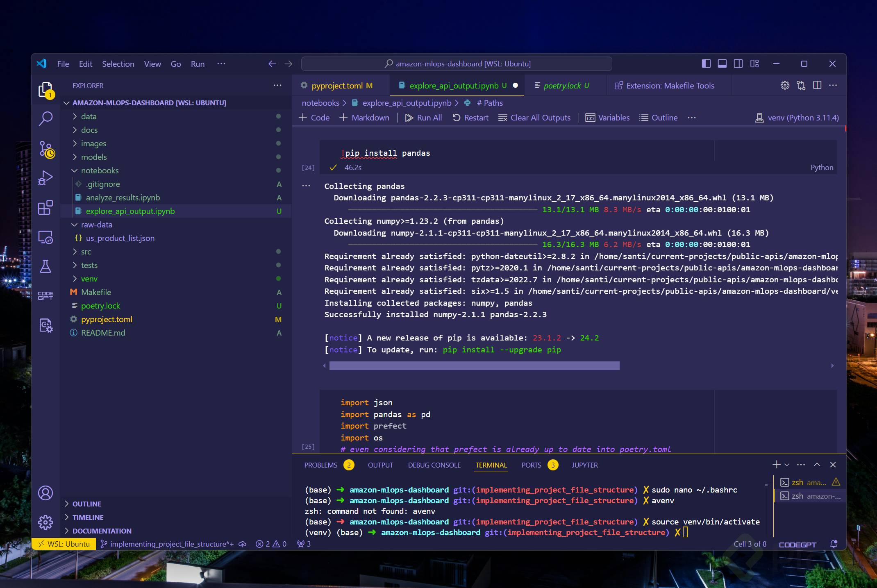Switch to the PROBLEMS panel tab
Screen dimensions: 877x588
[x=320, y=465]
